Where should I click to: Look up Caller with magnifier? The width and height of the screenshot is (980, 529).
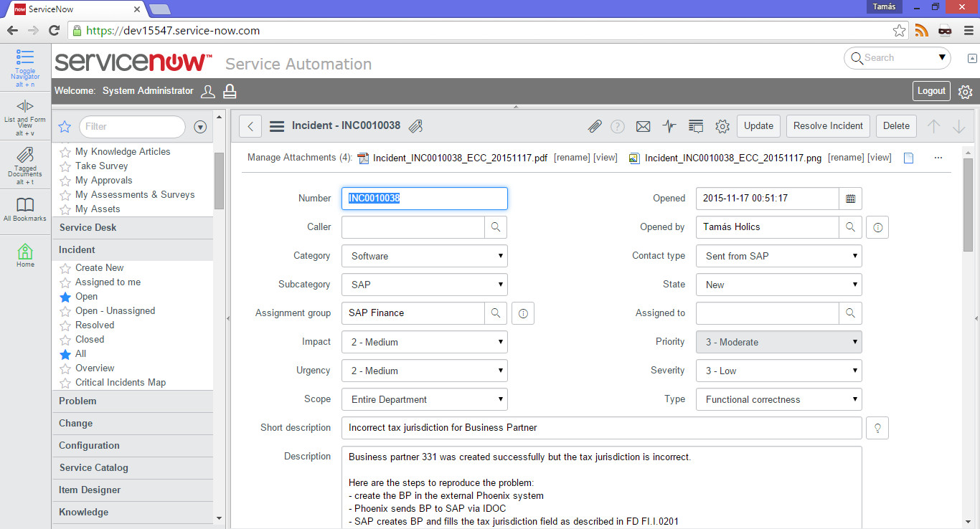[x=496, y=227]
